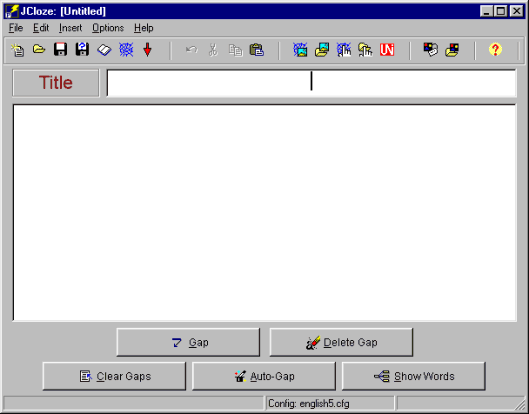Insert link to local file icon
The width and height of the screenshot is (529, 414).
(x=365, y=50)
